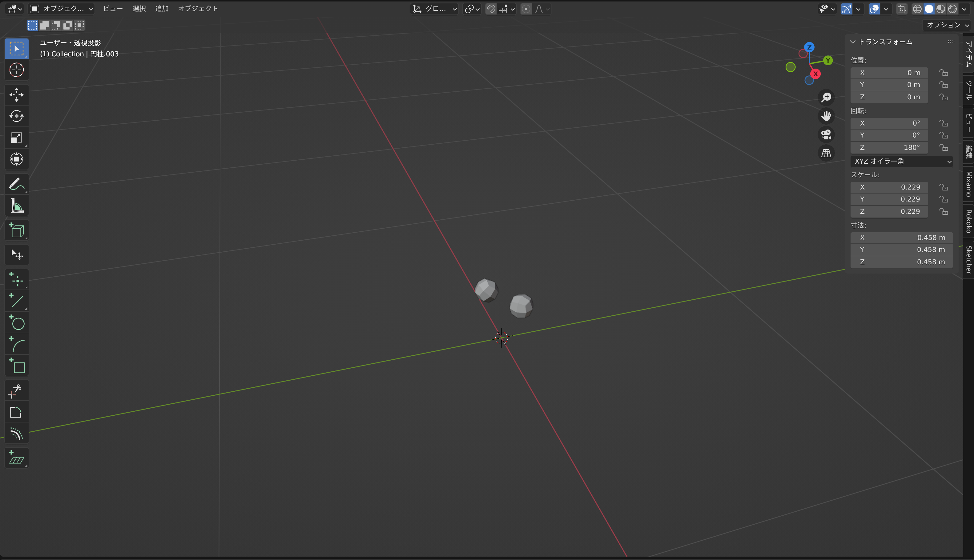Click the blue Z axis on gizmo
Viewport: 974px width, 560px height.
pos(809,47)
